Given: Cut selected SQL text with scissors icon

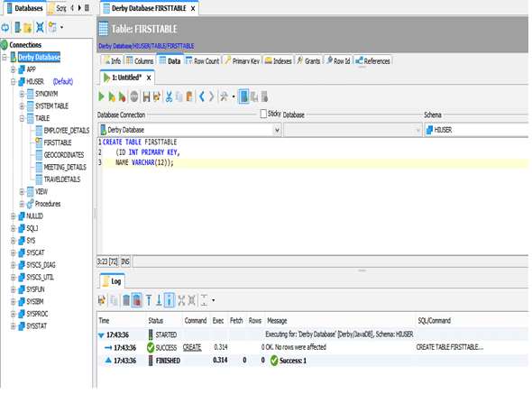Looking at the screenshot, I should (x=169, y=97).
